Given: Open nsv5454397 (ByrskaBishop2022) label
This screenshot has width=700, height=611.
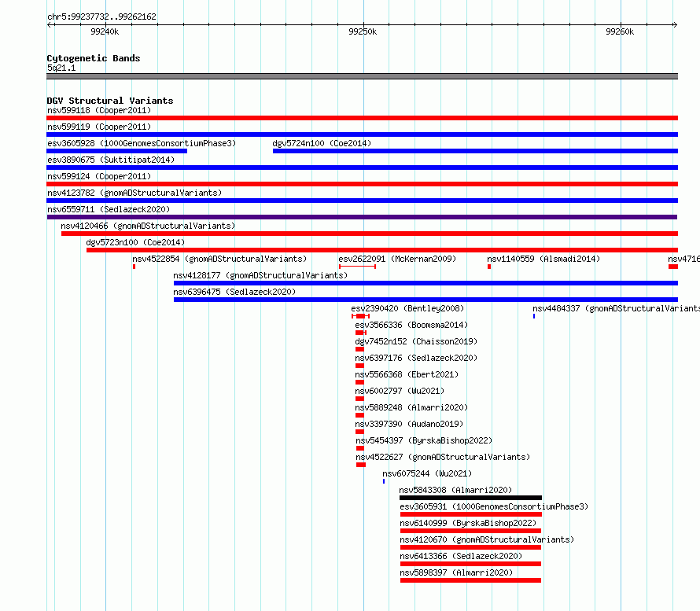Looking at the screenshot, I should (x=424, y=440).
